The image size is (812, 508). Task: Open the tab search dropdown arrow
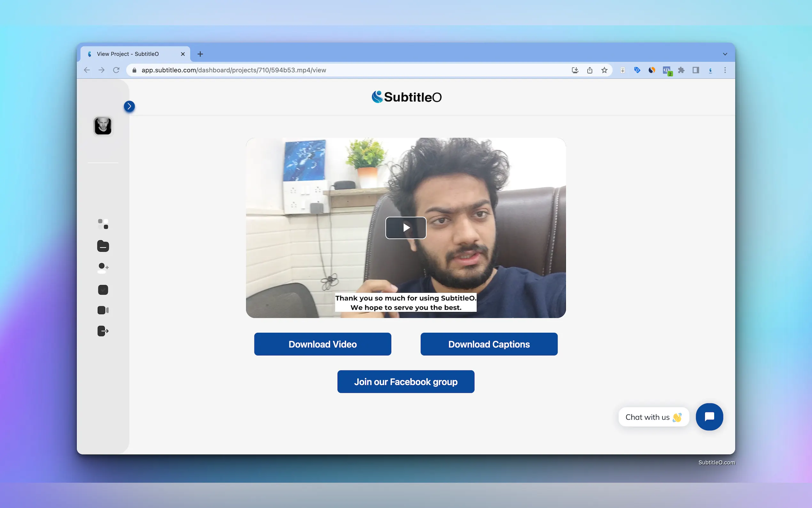[x=725, y=54]
